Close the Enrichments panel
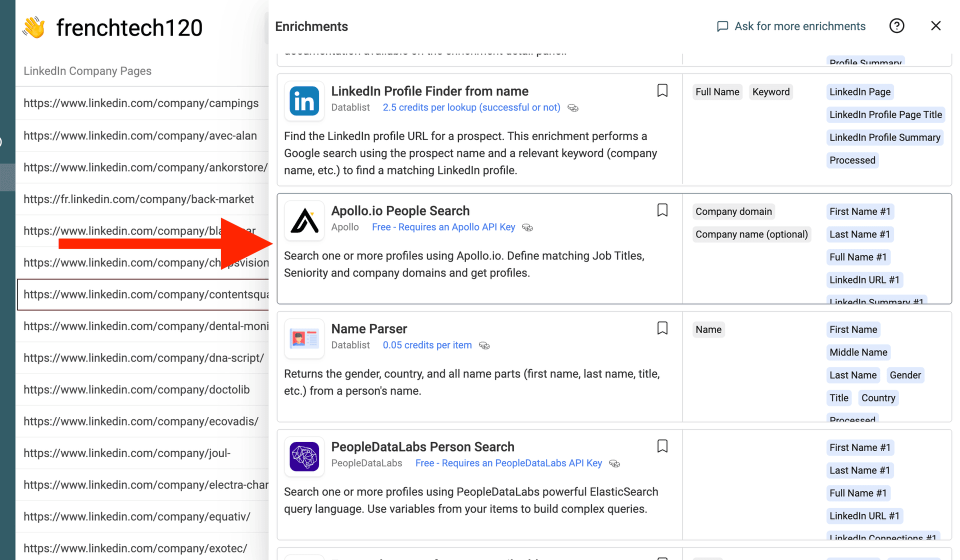This screenshot has height=560, width=960. coord(935,26)
